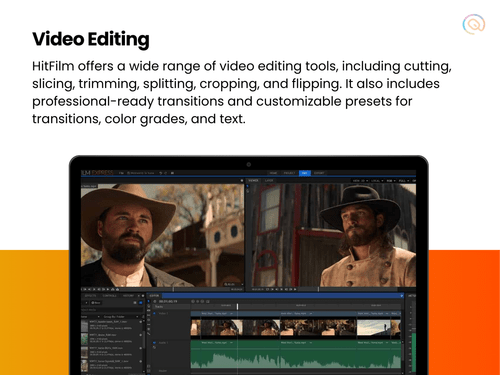The height and width of the screenshot is (375, 500).
Task: Open the Full quality dropdown
Action: coord(404,181)
